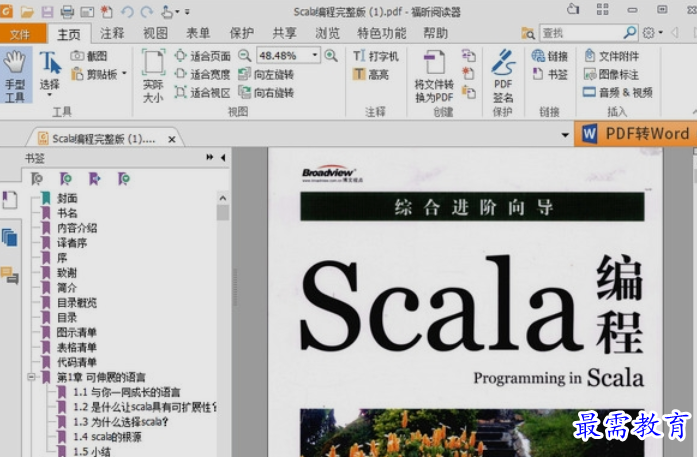
Task: Expand the bookmarks panel with double arrow
Action: [210, 157]
